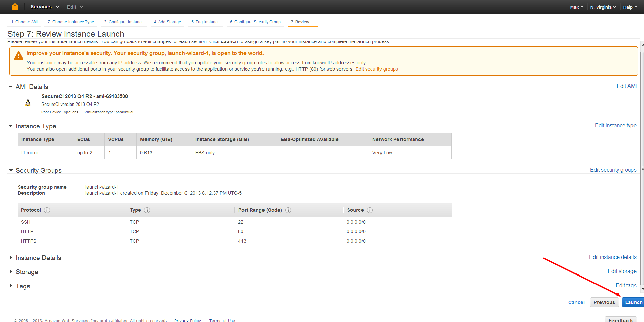Go to step 2. Choose Instance Type tab
644x322 pixels.
[x=71, y=22]
